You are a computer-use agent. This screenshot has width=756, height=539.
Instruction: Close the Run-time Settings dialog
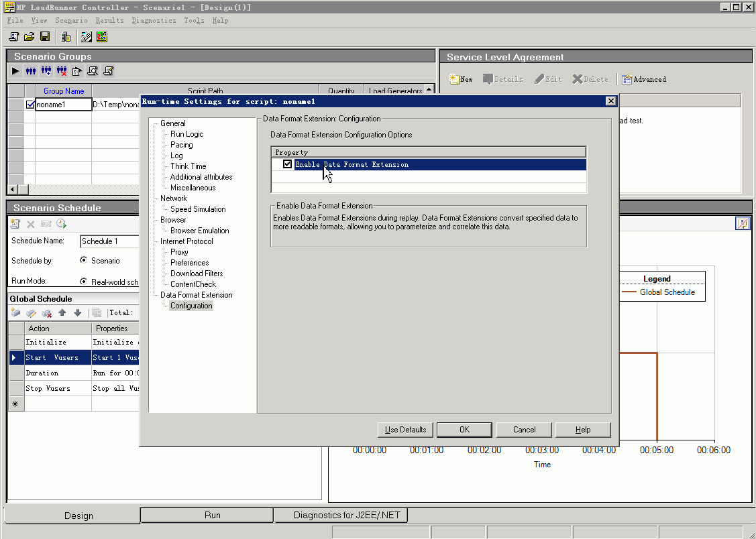611,101
